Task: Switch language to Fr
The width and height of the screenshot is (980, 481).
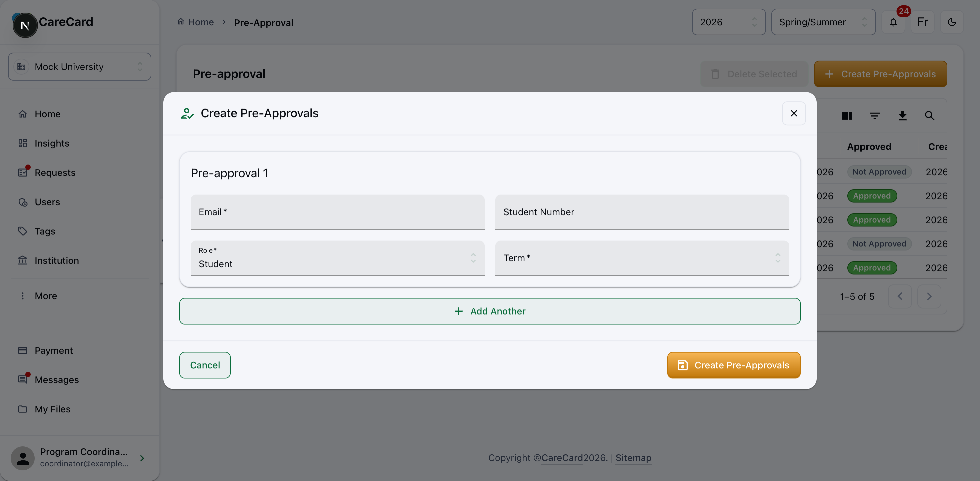Action: [x=922, y=22]
